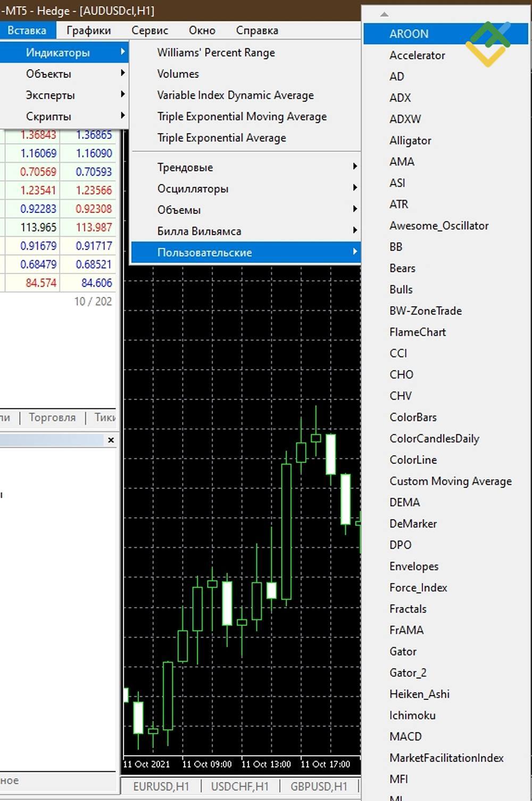Choose the ColorLine indicator
Viewport: 532px width, 801px height.
point(446,459)
